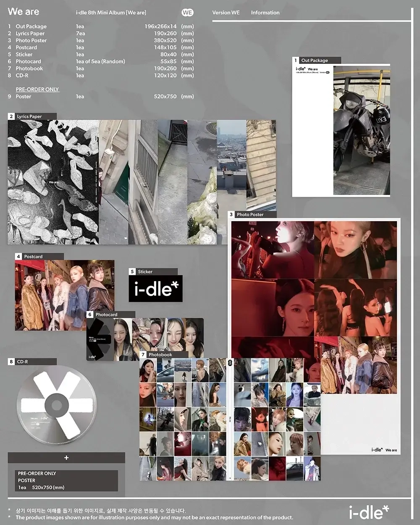Image resolution: width=420 pixels, height=525 pixels.
Task: Click the 'Photocard' row in contents list
Action: click(x=101, y=61)
